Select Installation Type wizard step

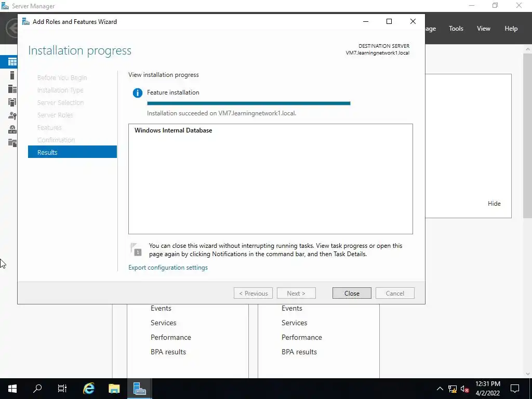click(x=60, y=90)
